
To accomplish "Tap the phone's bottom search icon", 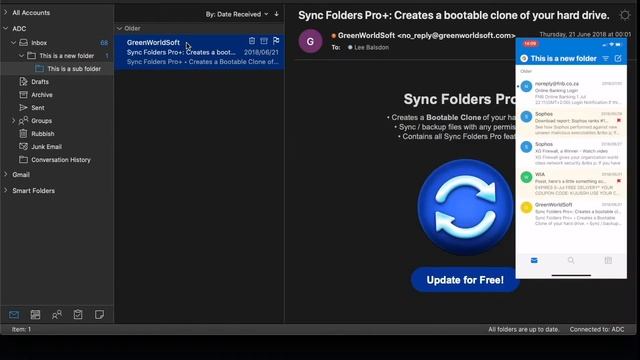I will [x=571, y=260].
